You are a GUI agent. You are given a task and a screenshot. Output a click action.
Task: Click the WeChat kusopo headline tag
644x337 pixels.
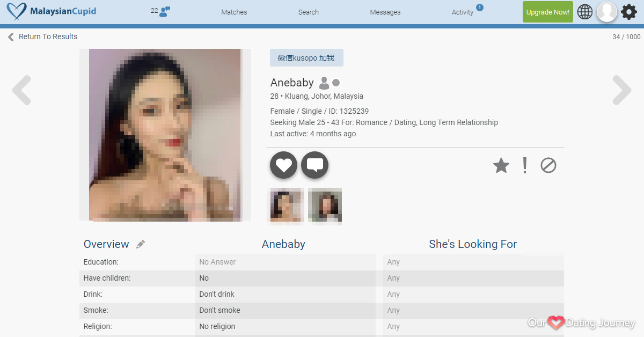coord(306,58)
